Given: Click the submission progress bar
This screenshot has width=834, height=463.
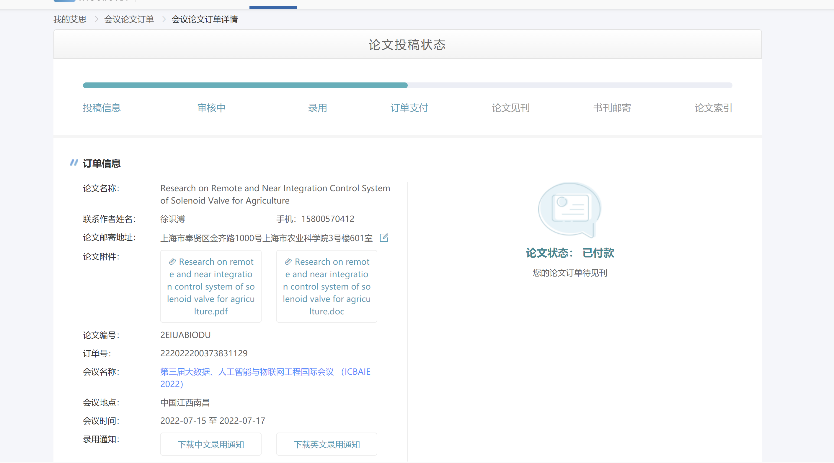Looking at the screenshot, I should click(x=407, y=85).
